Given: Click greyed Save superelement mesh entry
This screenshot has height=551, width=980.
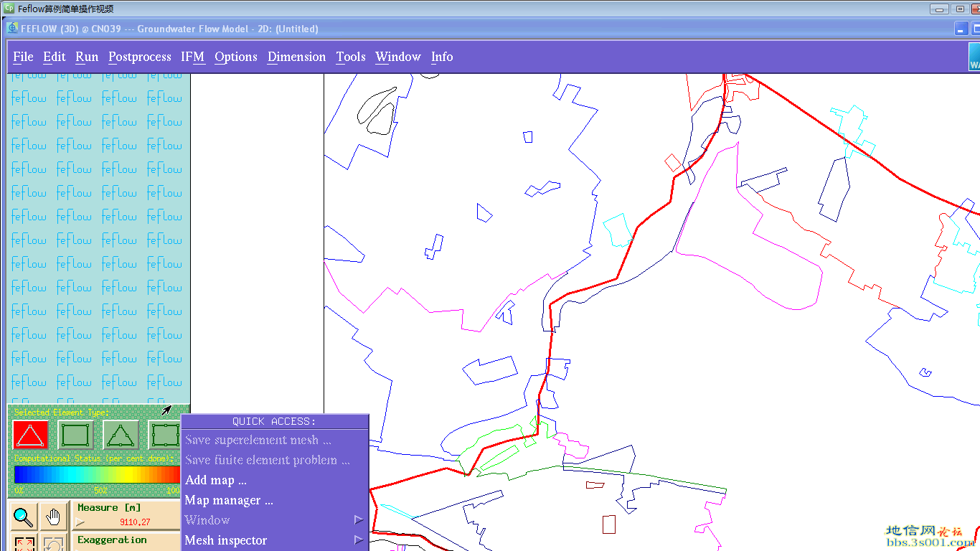Looking at the screenshot, I should (x=275, y=440).
